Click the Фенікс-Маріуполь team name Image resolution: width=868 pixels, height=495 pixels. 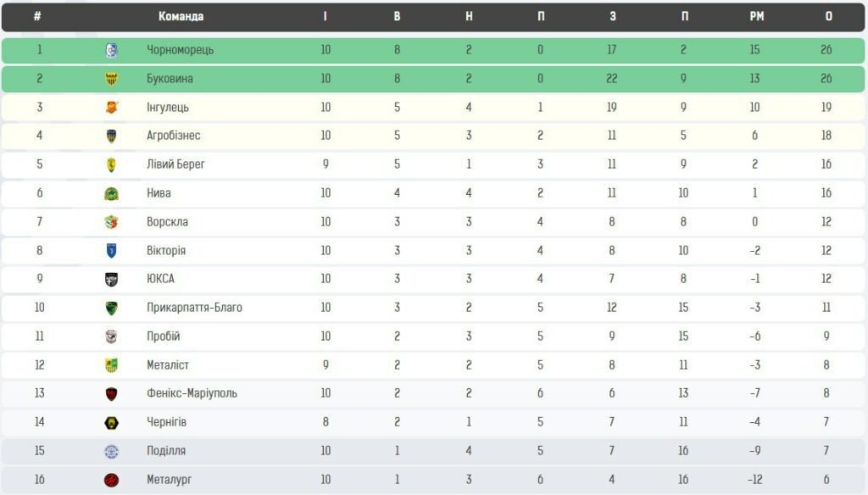[192, 393]
